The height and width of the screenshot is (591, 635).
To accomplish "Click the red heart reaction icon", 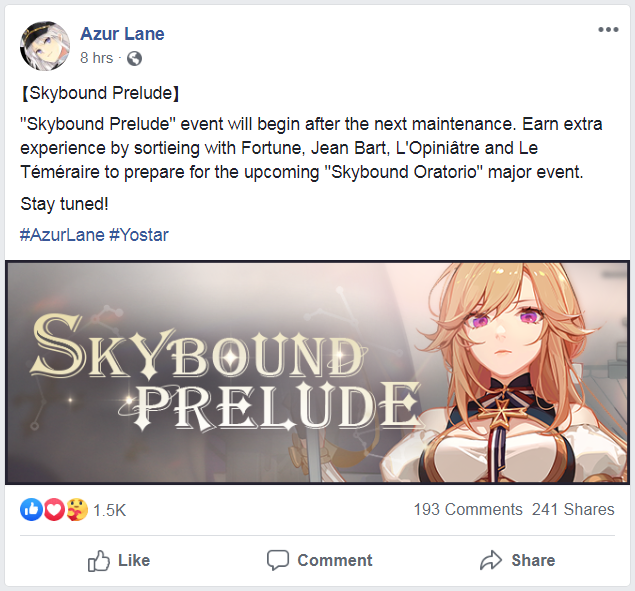I will point(54,509).
